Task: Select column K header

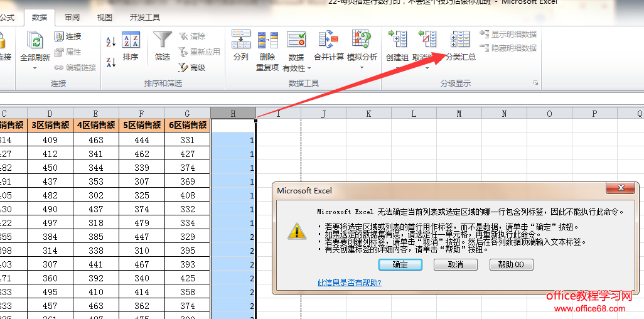Action: [x=368, y=114]
